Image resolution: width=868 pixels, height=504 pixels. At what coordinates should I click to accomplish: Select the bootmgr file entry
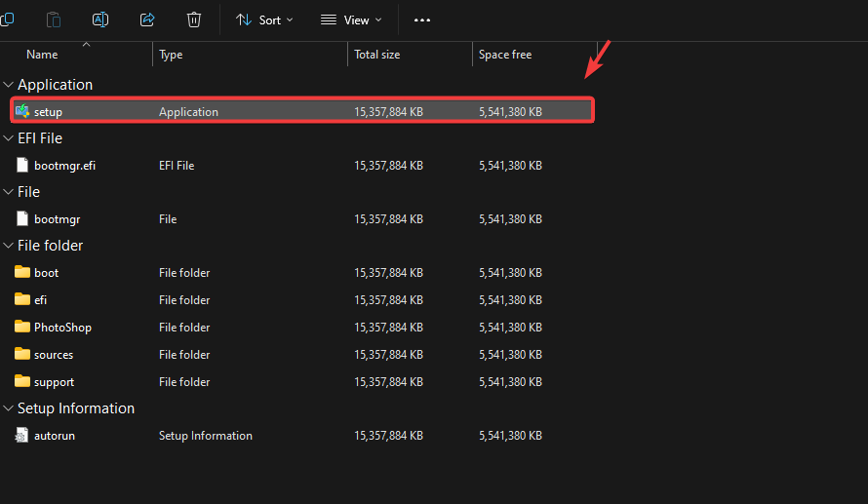tap(56, 219)
